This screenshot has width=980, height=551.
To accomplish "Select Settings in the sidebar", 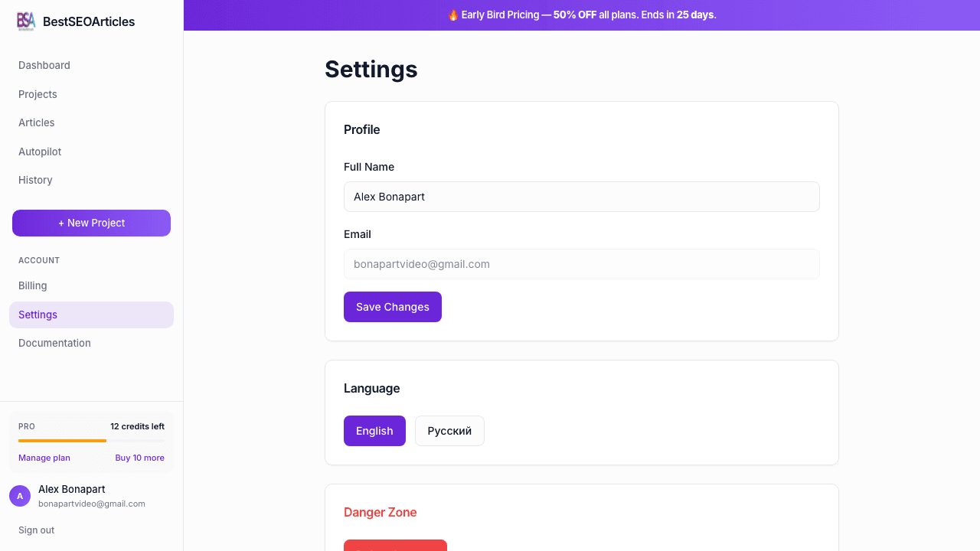I will pos(38,315).
